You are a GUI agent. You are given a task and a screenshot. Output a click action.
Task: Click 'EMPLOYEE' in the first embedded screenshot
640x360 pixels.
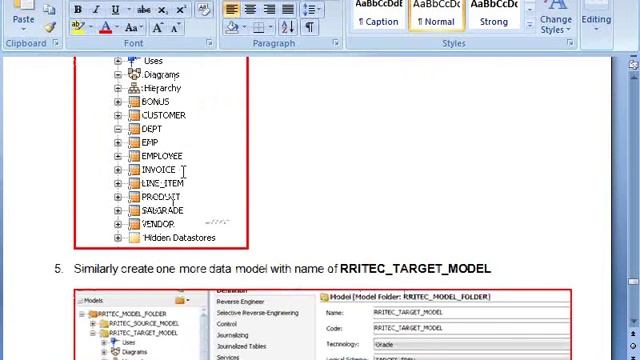(162, 156)
